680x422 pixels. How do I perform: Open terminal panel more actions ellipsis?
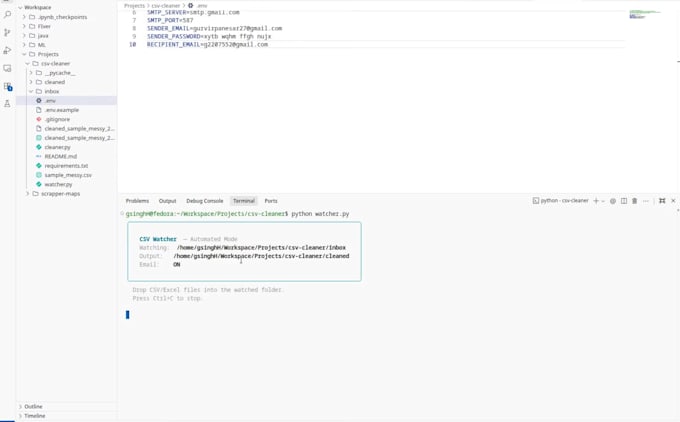pos(646,201)
